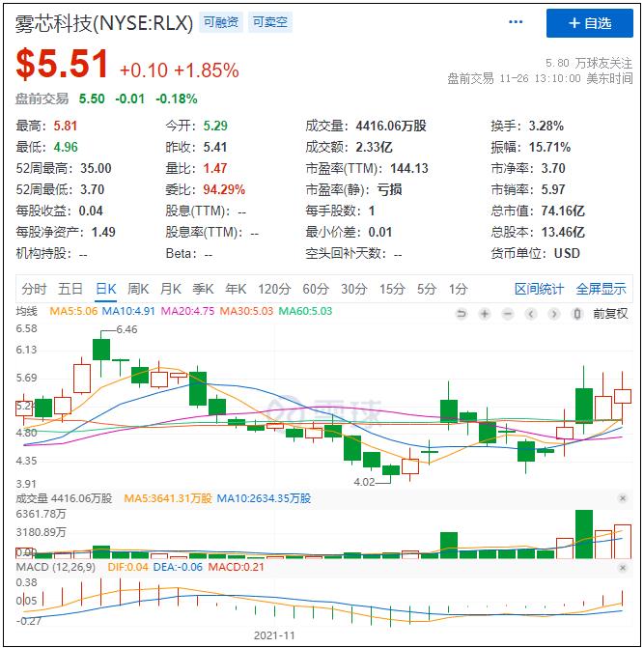Image resolution: width=644 pixels, height=648 pixels.
Task: Click the MA5:5.06 moving average label
Action: click(73, 311)
